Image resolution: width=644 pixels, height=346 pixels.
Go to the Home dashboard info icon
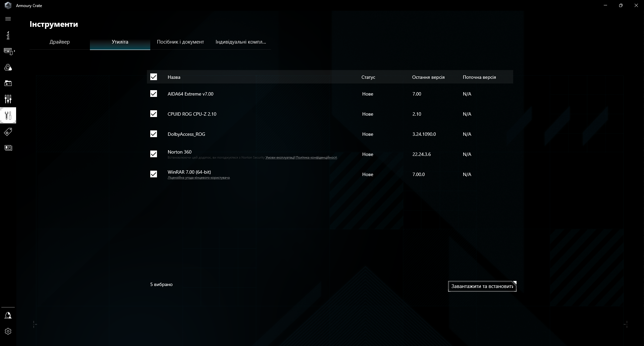(x=8, y=35)
